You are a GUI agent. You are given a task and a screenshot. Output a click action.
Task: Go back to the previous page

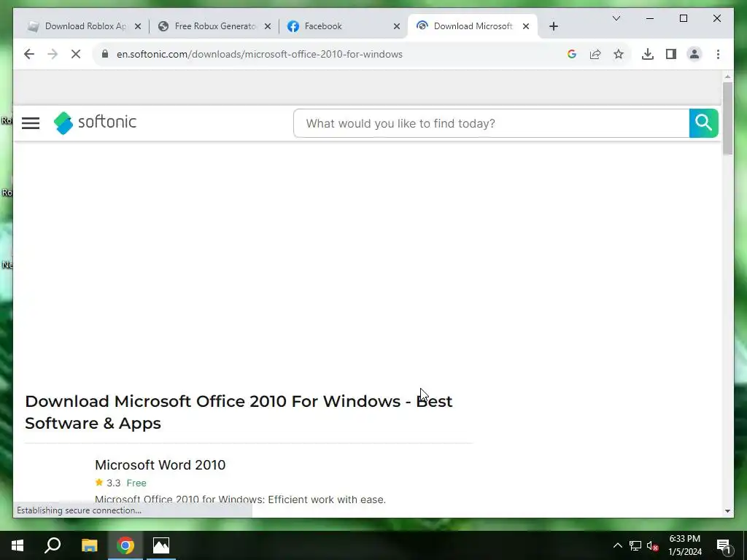click(29, 54)
